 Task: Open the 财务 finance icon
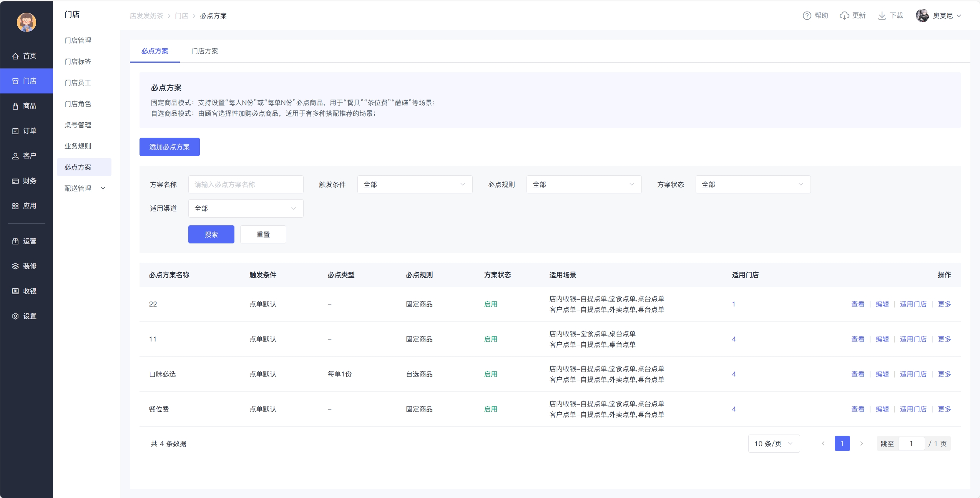15,181
